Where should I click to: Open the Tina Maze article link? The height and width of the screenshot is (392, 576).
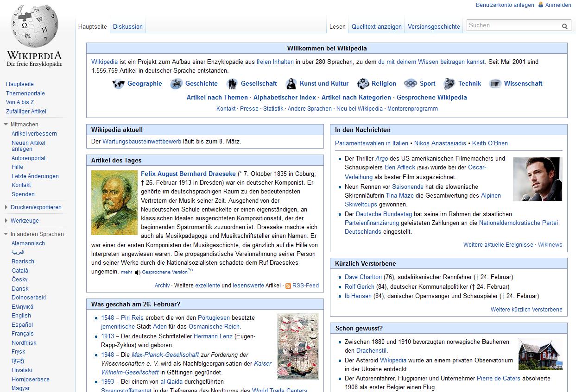coord(400,196)
